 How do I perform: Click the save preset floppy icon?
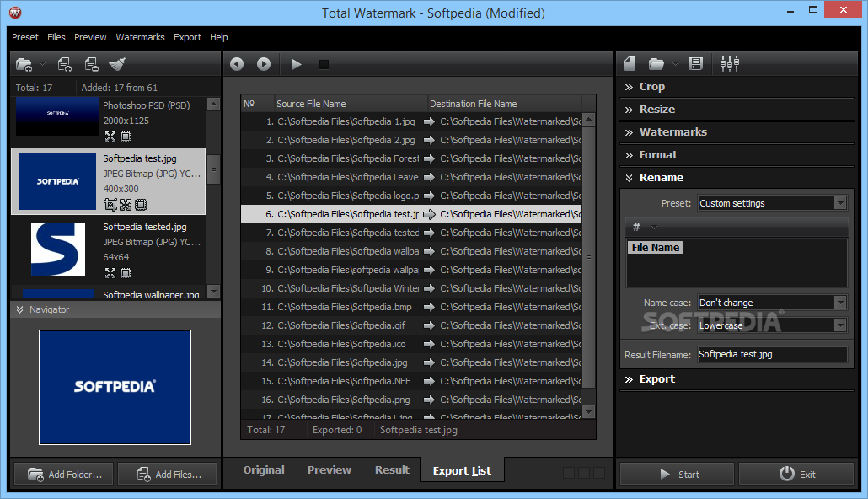pyautogui.click(x=696, y=64)
